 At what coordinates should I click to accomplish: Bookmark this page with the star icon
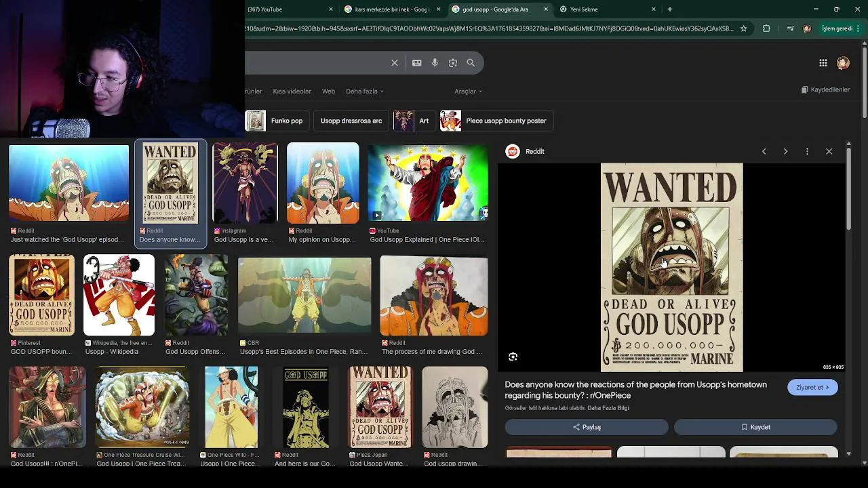tap(743, 28)
